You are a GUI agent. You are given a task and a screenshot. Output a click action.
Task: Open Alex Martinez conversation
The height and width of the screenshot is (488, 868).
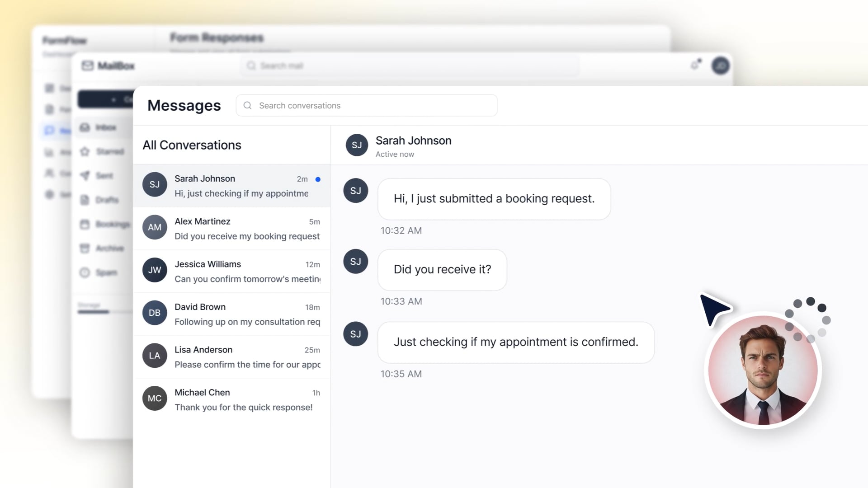232,229
